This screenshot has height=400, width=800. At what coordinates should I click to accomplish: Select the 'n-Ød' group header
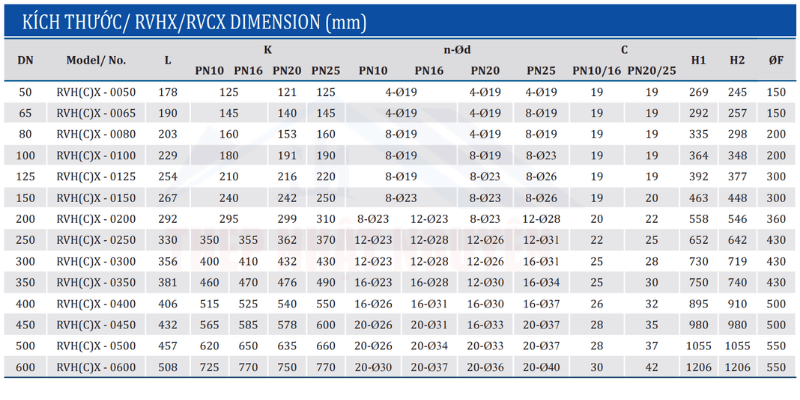coord(458,49)
